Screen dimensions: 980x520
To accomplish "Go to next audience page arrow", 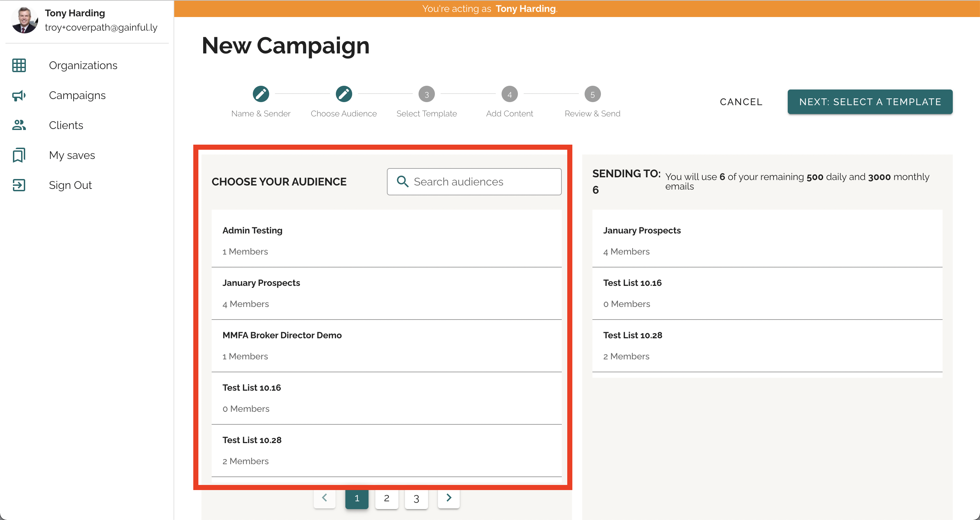I will pos(448,498).
